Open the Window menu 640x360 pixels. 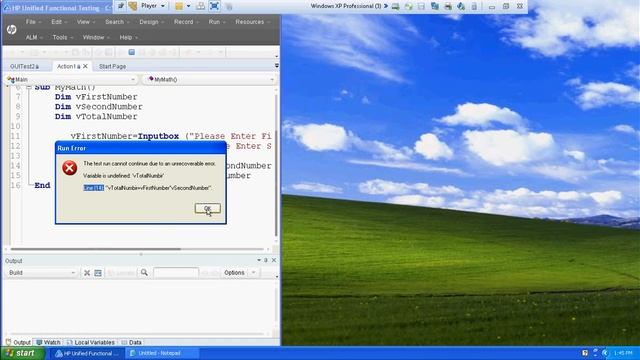[x=96, y=38]
